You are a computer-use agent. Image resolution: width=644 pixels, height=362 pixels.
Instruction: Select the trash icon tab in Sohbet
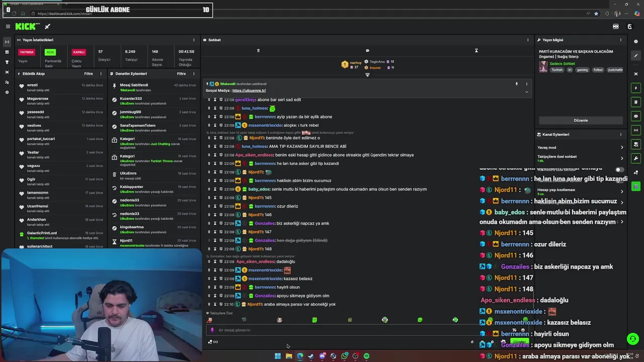pos(258,50)
